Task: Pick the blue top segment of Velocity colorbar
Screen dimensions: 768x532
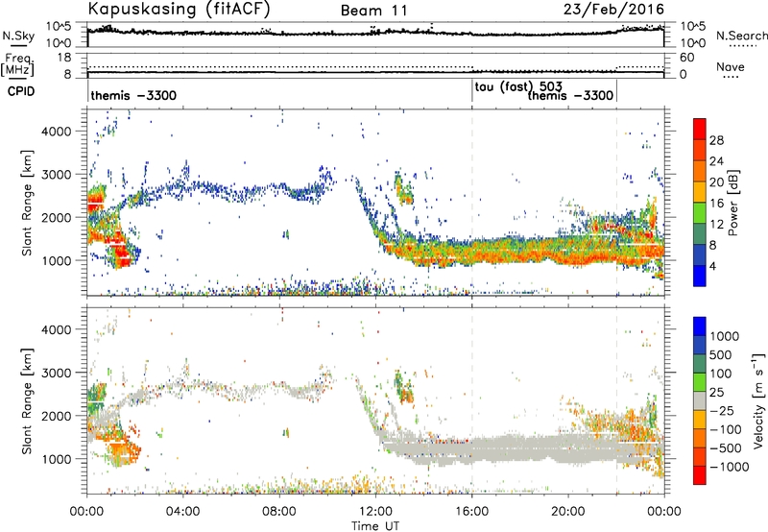Action: click(700, 326)
